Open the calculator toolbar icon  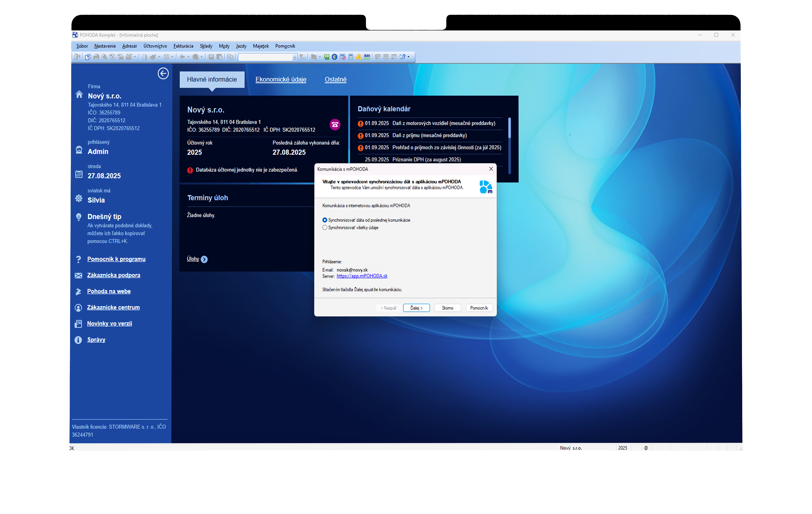click(351, 57)
